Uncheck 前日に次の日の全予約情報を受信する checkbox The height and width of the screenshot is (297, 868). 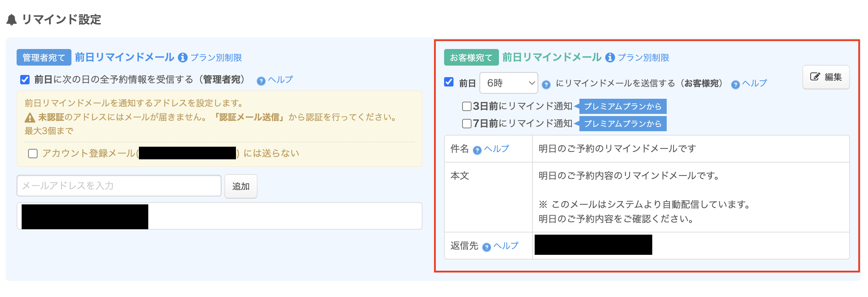click(x=25, y=80)
